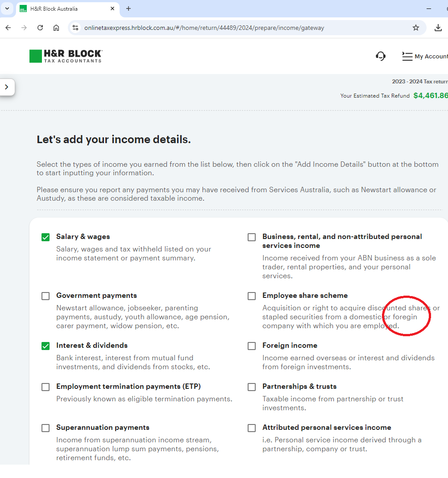Click 'Let's add your income details.' heading
Screen dimensions: 448x478
tap(114, 139)
